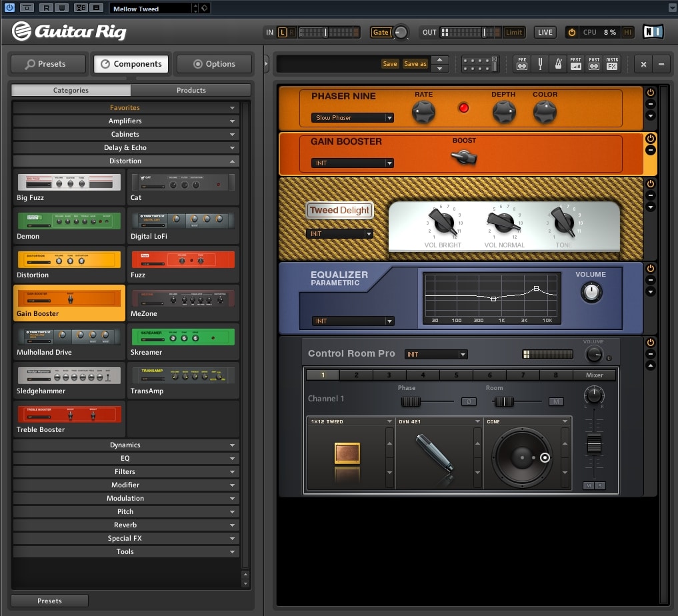Open the Gain Booster INIT preset dropdown
678x616 pixels.
tap(353, 163)
